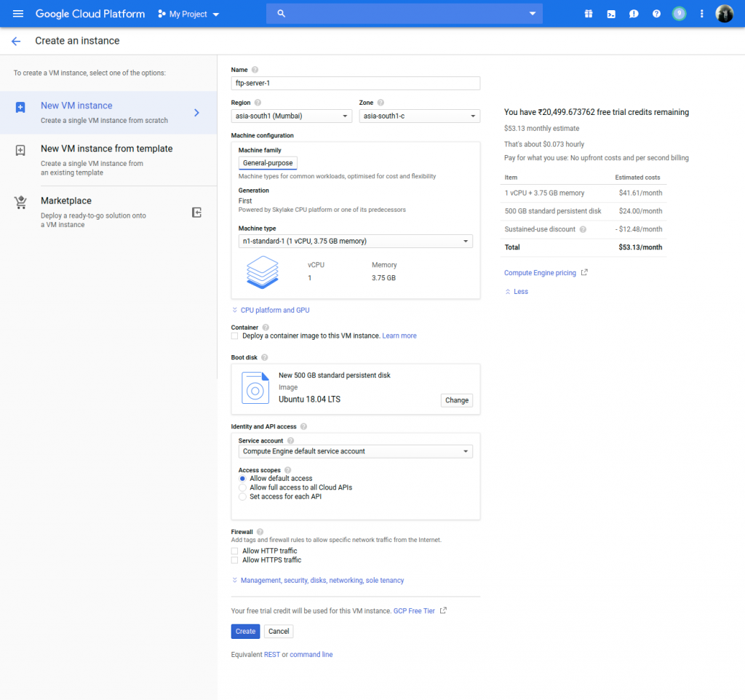The width and height of the screenshot is (745, 700).
Task: Click the Access scopes help icon
Action: (x=288, y=471)
